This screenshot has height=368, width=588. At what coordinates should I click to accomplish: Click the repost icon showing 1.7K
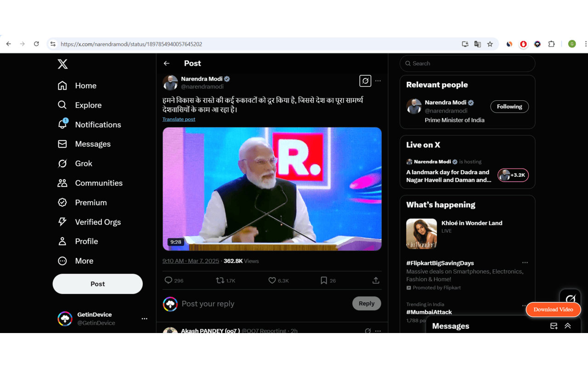click(x=226, y=280)
